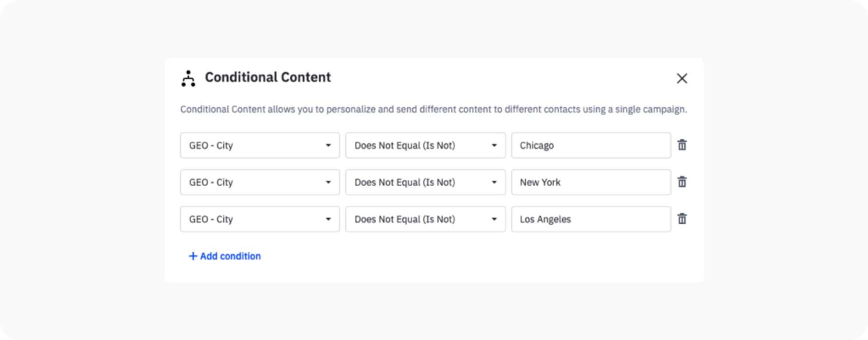
Task: Click the caret arrow on Los Angeles GEO dropdown
Action: coord(328,219)
